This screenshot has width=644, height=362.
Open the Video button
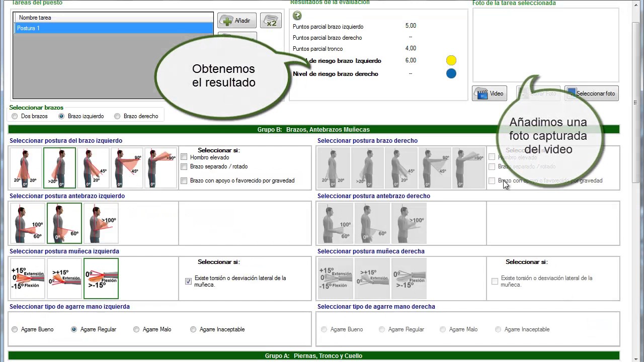(490, 94)
